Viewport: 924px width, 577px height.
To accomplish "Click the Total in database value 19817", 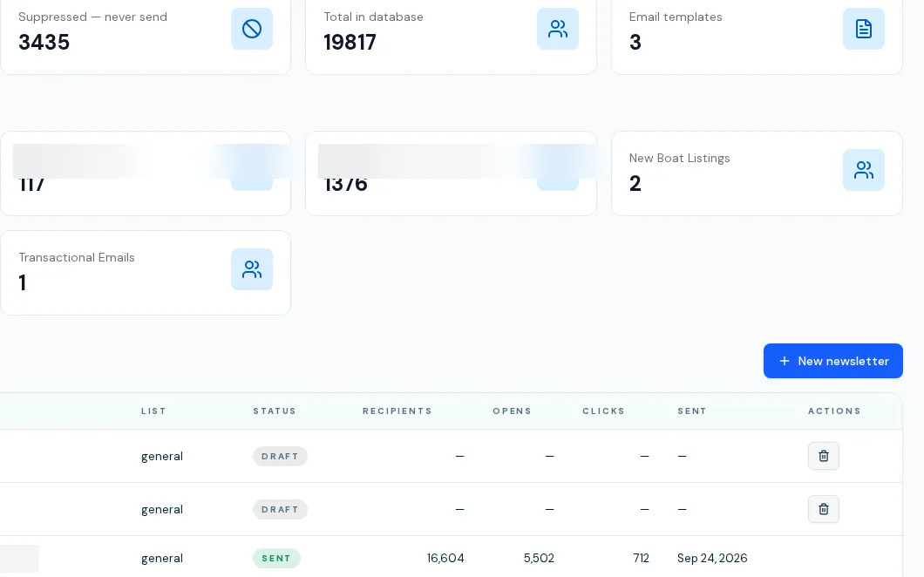I will click(x=350, y=42).
